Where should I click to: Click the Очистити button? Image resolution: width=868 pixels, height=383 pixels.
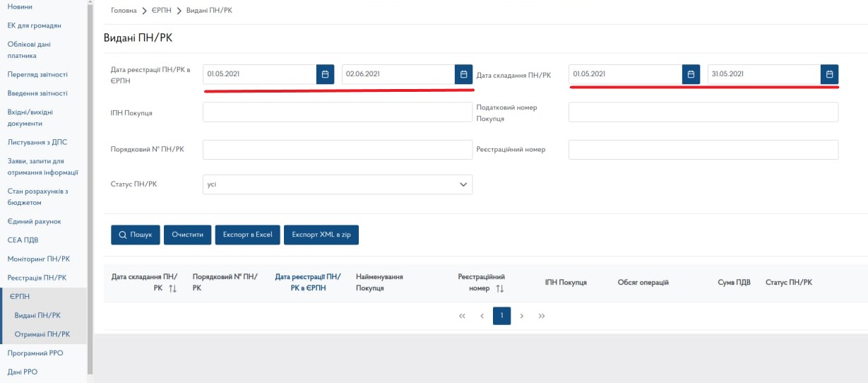tap(188, 235)
